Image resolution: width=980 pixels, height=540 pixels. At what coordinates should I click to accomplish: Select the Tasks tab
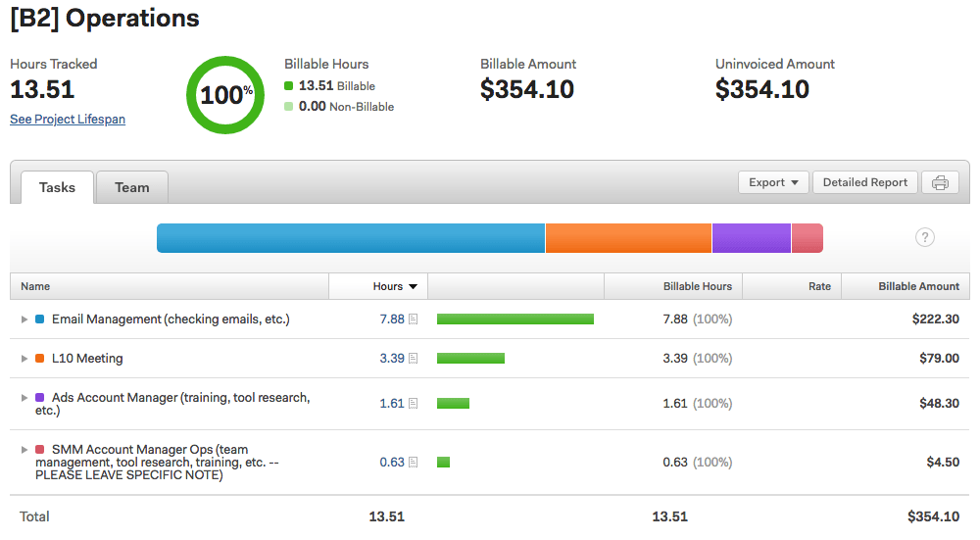[x=57, y=187]
